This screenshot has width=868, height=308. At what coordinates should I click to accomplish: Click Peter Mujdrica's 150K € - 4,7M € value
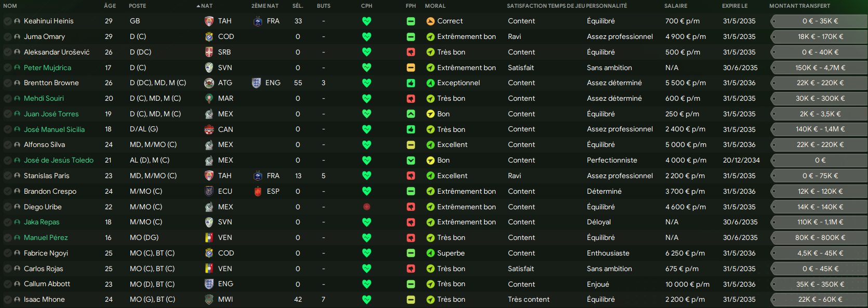820,68
